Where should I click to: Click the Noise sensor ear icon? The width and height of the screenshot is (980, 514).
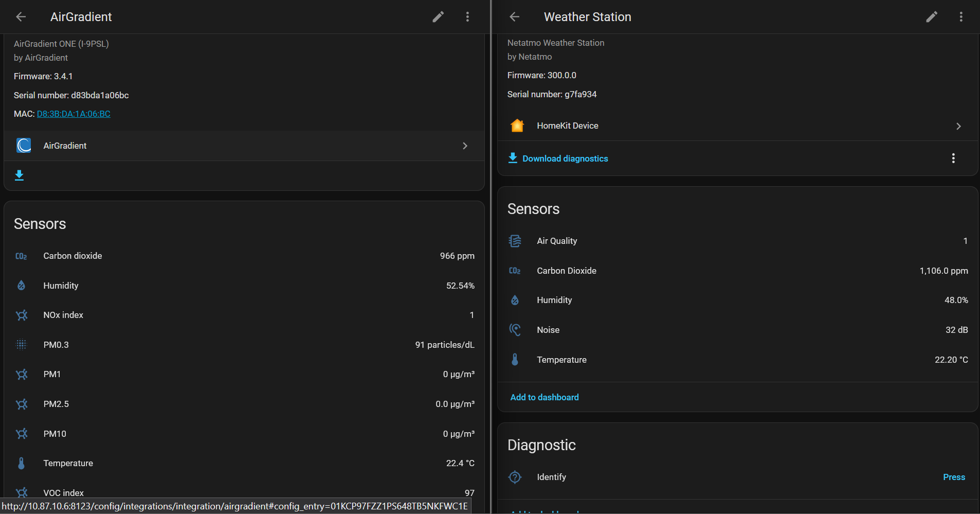click(x=515, y=330)
